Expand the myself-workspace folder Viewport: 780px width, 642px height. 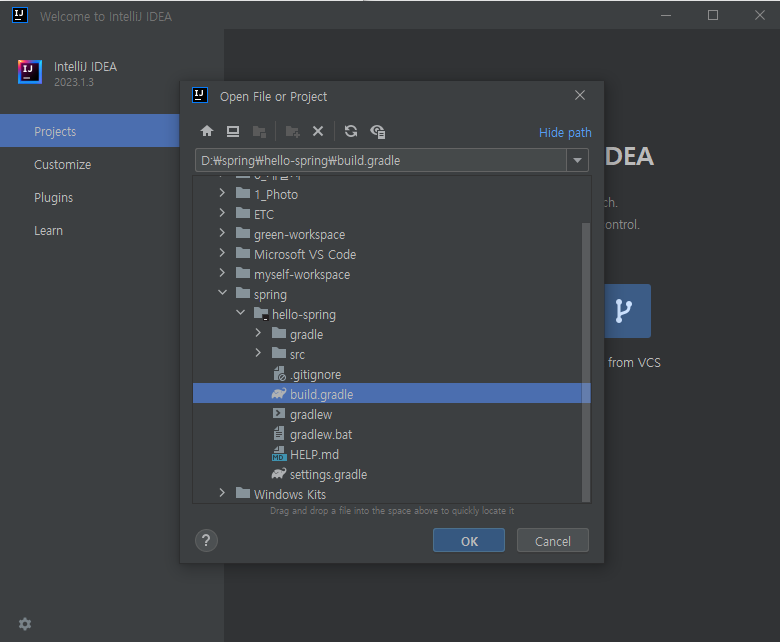222,273
